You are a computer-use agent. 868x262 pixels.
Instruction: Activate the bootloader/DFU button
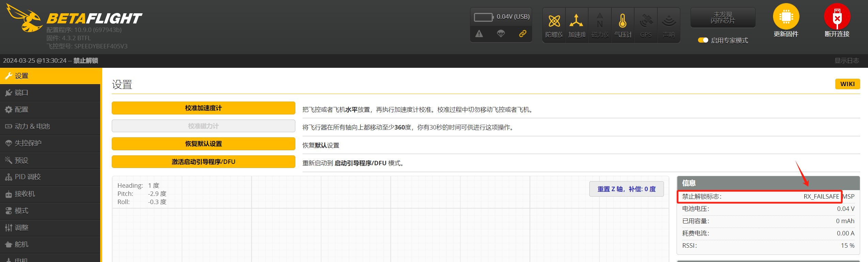203,162
